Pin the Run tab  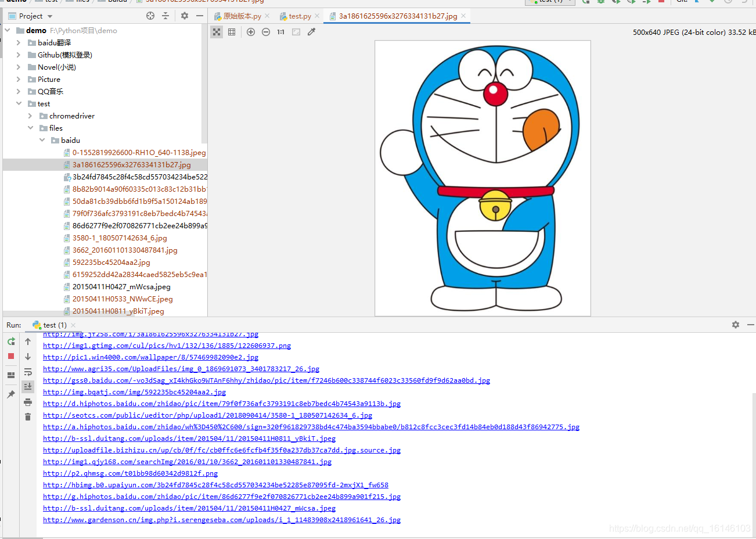tap(11, 394)
